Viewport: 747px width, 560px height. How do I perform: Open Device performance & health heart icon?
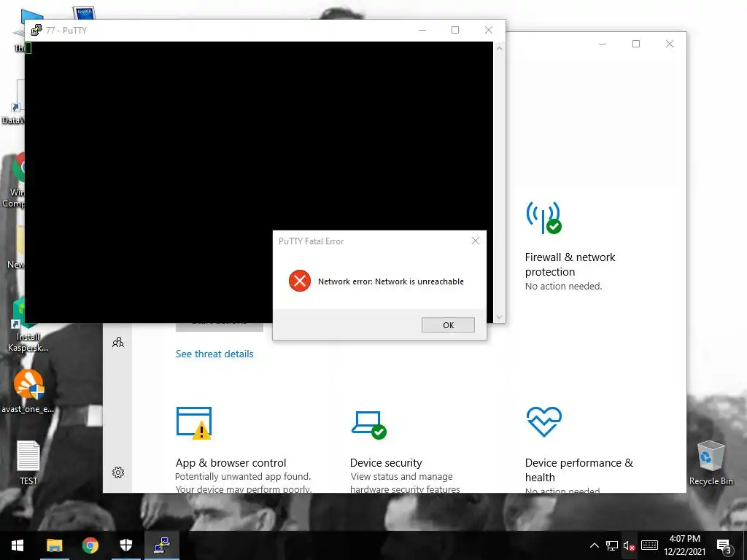pos(544,421)
